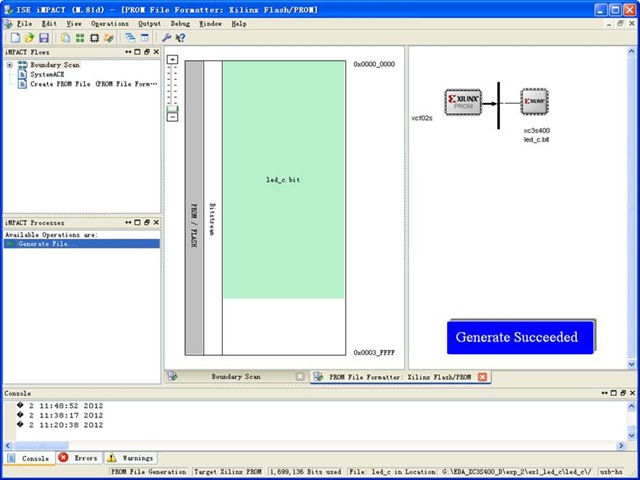
Task: Click the zoom out minus button
Action: [x=172, y=117]
